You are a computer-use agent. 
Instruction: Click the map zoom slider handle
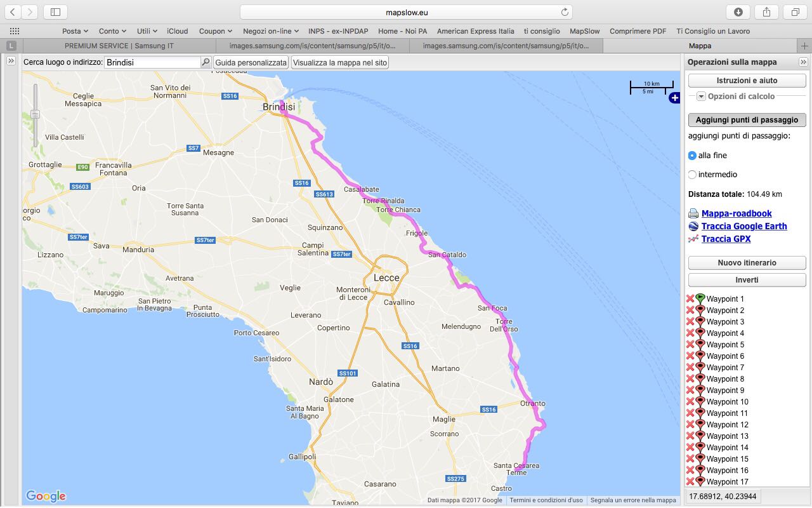pos(36,114)
